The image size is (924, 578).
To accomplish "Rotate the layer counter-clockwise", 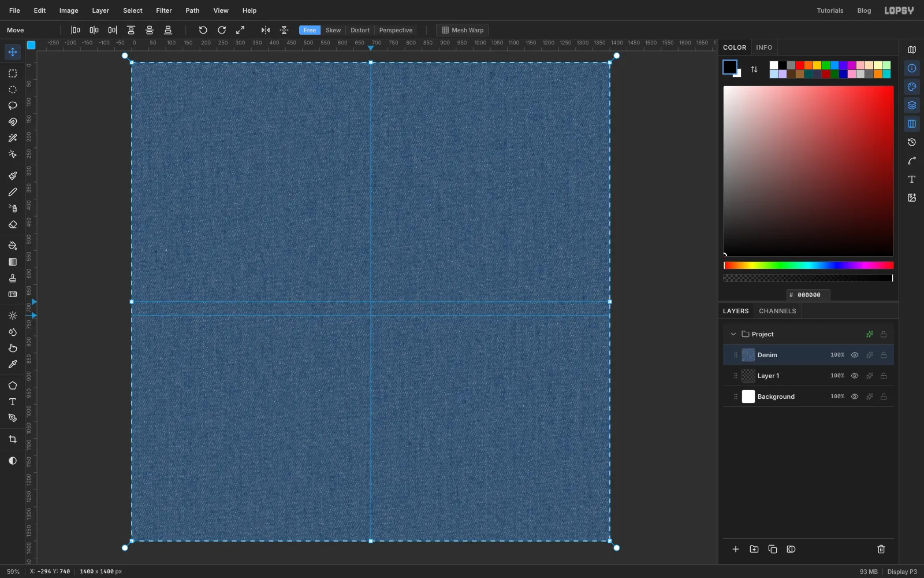I will tap(203, 30).
